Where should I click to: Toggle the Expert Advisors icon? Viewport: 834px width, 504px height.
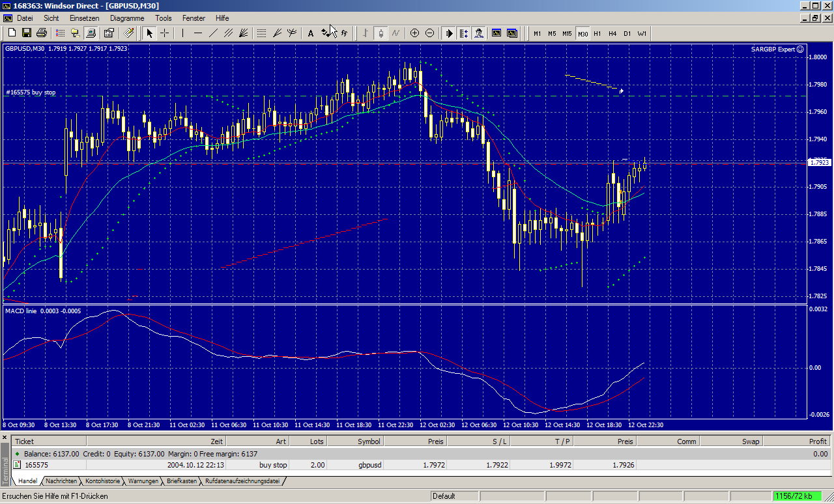pos(479,33)
